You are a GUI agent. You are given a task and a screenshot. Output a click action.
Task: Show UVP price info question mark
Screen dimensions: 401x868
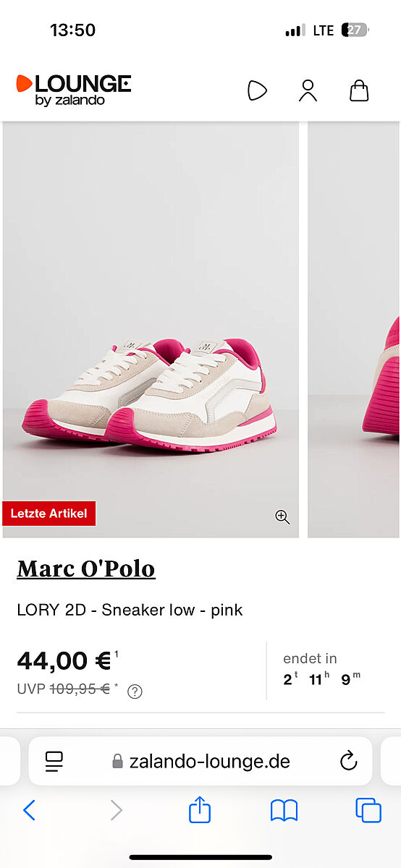[135, 692]
